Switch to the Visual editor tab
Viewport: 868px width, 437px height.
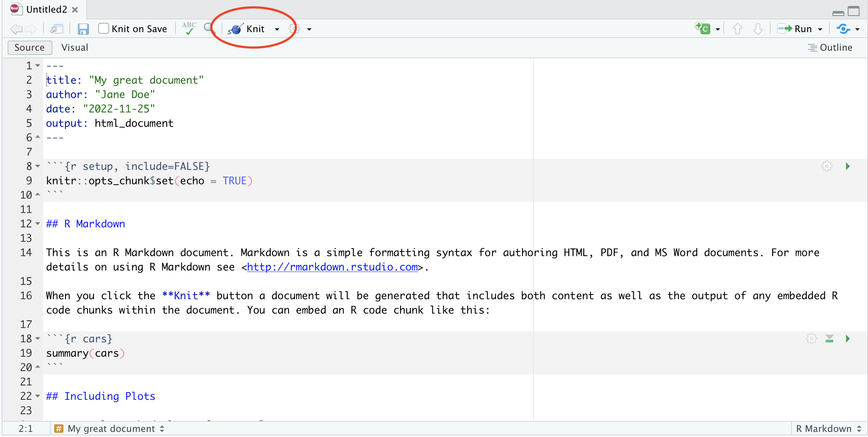point(75,47)
